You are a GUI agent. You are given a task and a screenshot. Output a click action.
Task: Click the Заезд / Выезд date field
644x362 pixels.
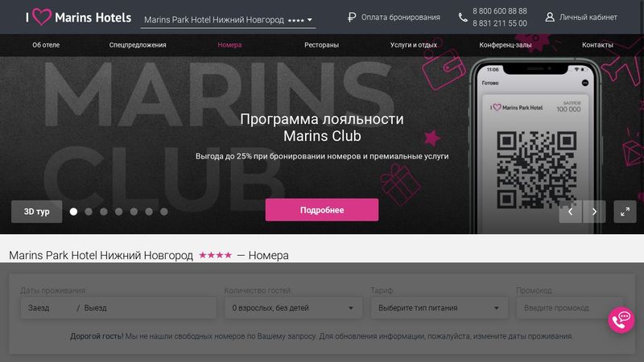[118, 308]
